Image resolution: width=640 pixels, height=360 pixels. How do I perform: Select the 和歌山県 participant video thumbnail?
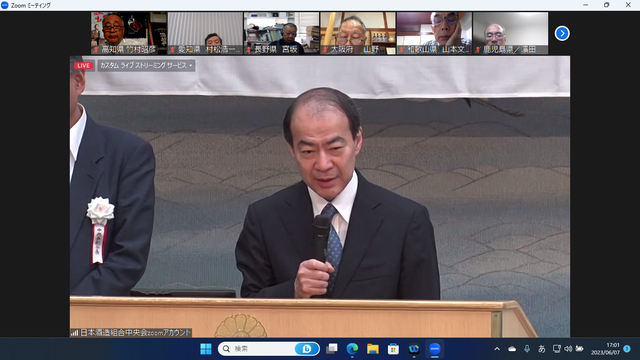pos(434,33)
